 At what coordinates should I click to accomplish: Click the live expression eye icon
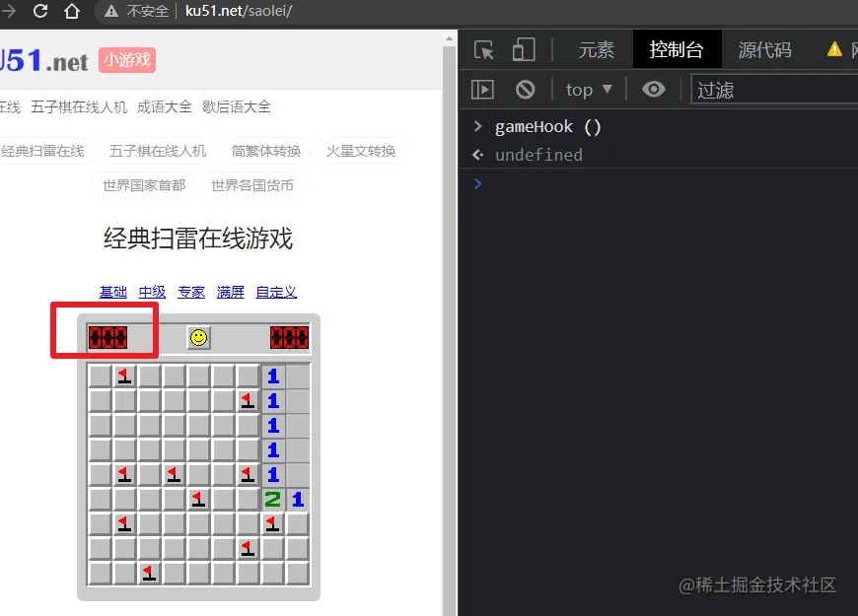point(653,89)
